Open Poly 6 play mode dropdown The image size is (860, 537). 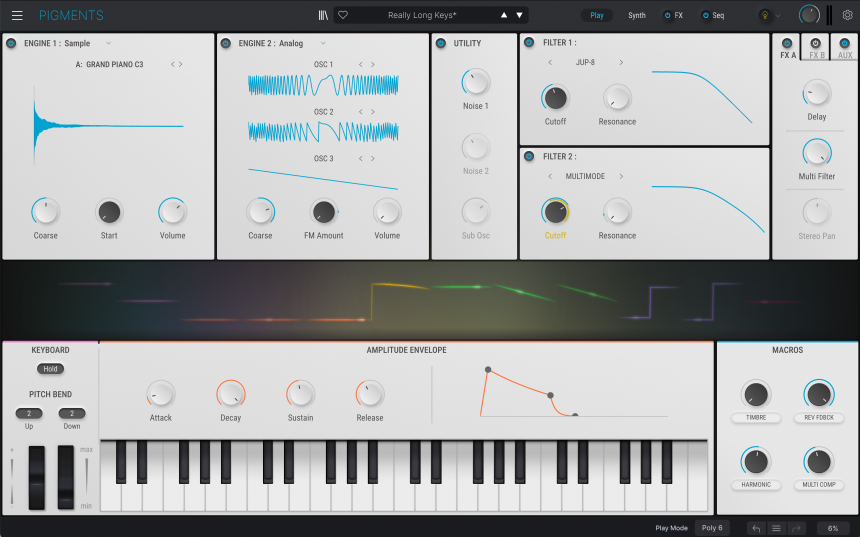pyautogui.click(x=712, y=528)
